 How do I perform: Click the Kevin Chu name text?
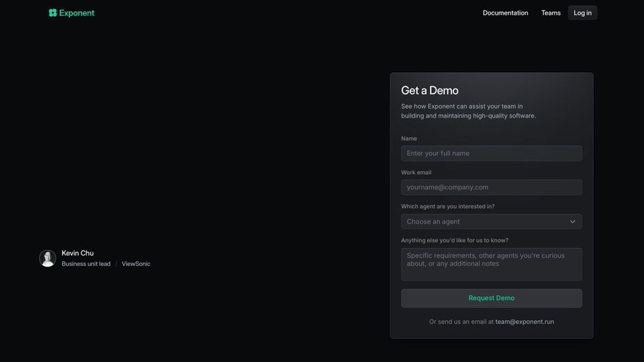click(x=77, y=253)
